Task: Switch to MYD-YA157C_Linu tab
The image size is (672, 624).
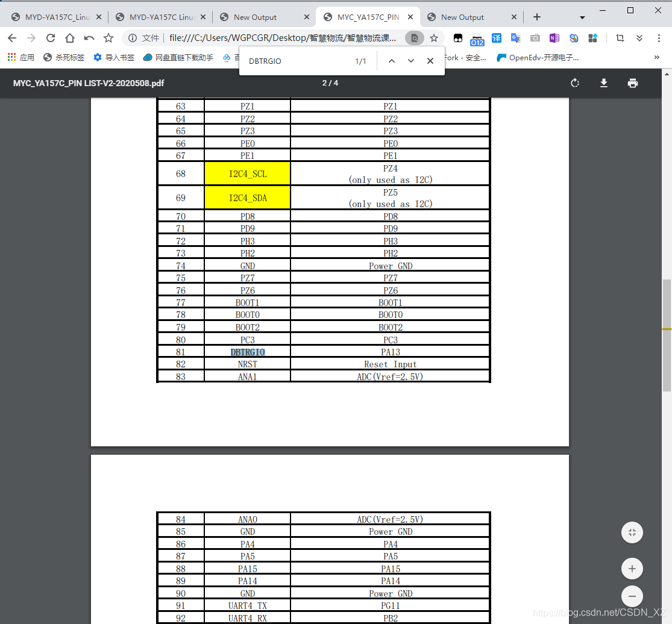Action: click(x=57, y=17)
